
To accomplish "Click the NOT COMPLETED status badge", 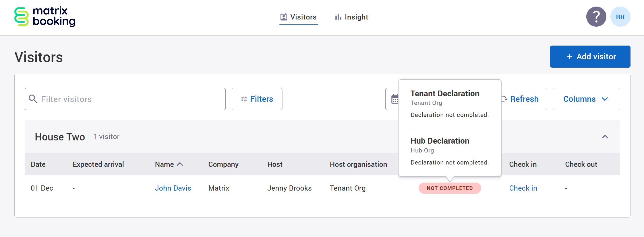I will click(x=450, y=188).
